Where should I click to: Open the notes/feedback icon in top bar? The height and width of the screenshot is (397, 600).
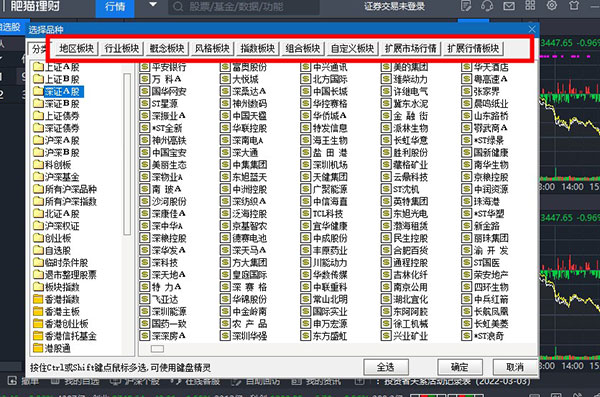pos(466,6)
